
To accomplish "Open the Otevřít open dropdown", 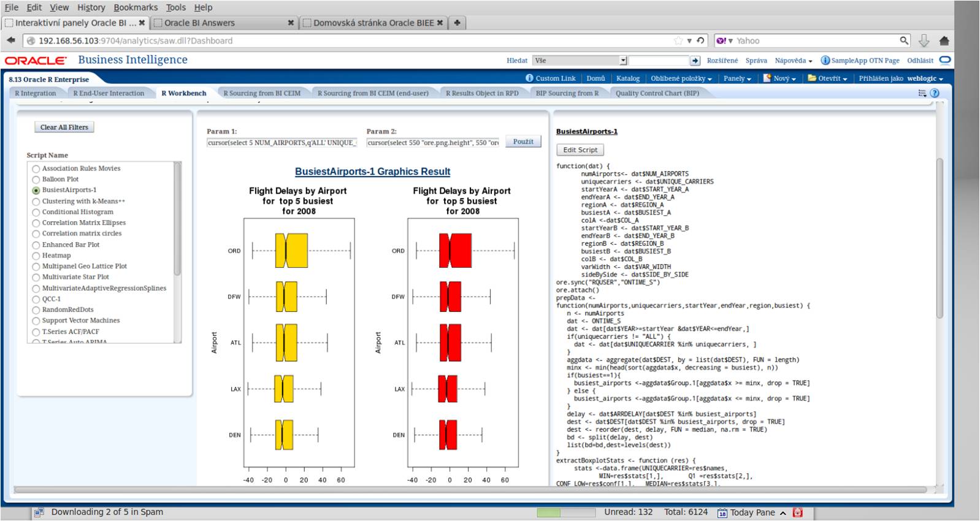I will (x=827, y=78).
